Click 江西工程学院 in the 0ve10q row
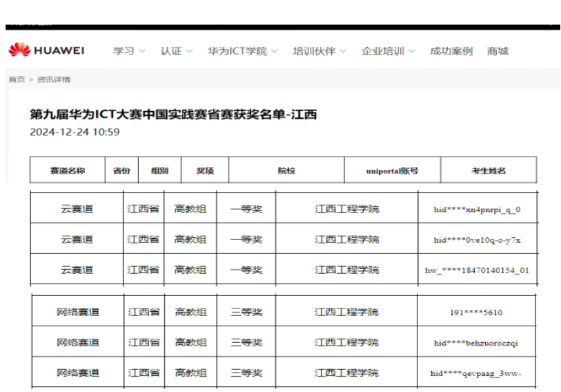Viewport: 561px width, 392px height. pyautogui.click(x=346, y=239)
